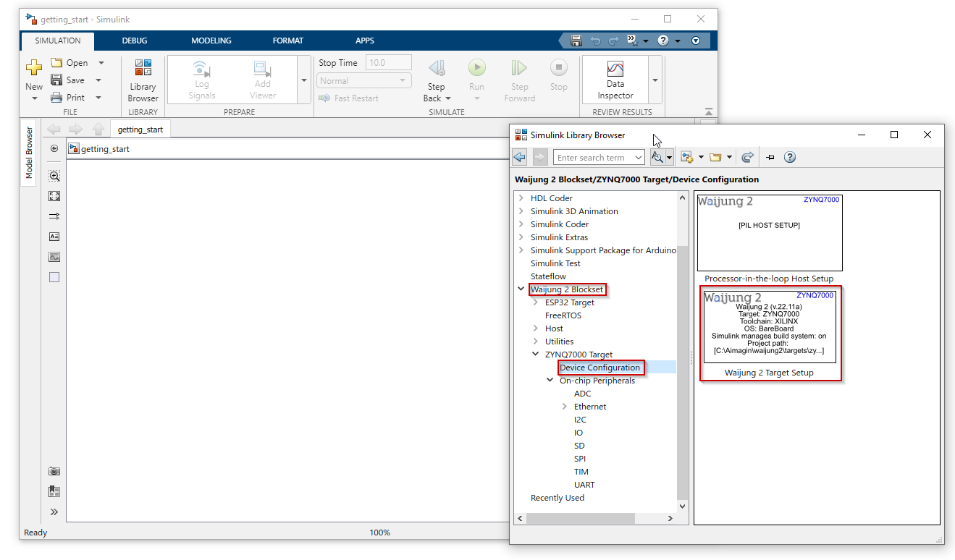
Task: Click the Save button in the File group
Action: coord(67,80)
